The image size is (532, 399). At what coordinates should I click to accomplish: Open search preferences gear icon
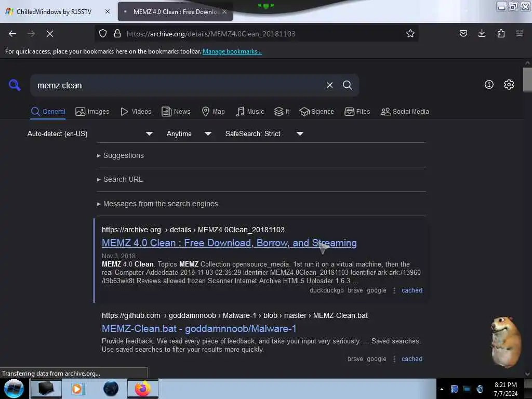point(509,85)
